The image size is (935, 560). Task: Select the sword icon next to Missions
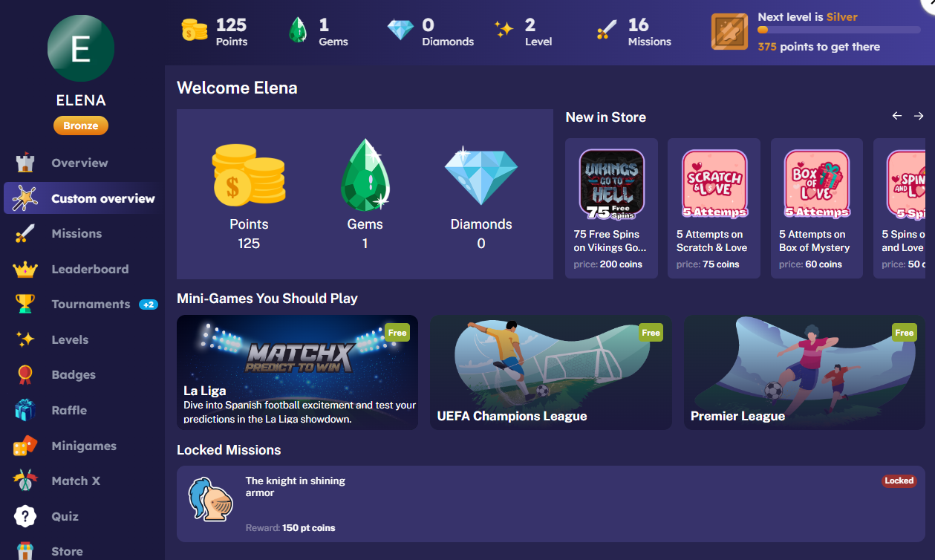(25, 234)
